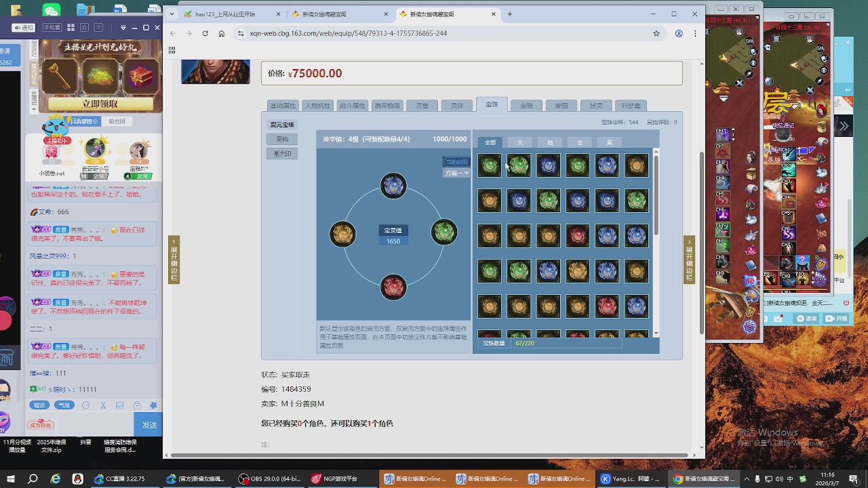Switch to the 携带物品 tab
The image size is (868, 488).
387,106
